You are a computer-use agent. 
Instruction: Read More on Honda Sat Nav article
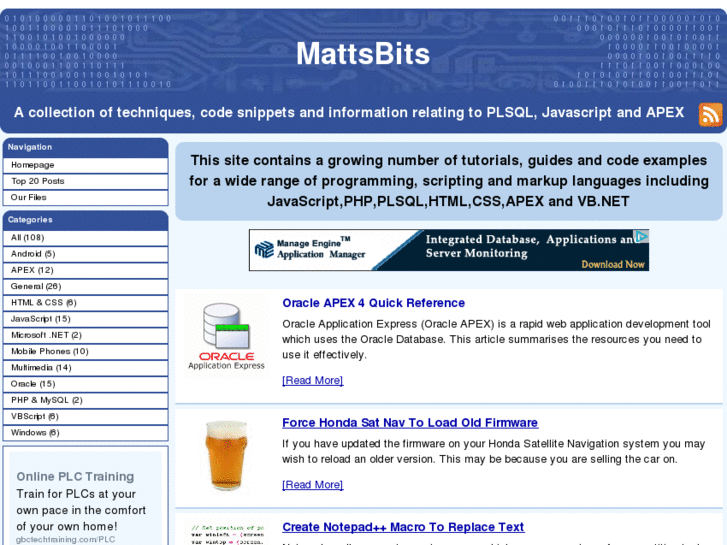coord(312,485)
